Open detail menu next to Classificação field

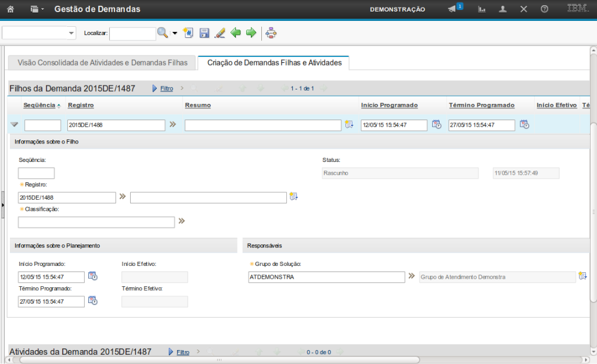(182, 221)
